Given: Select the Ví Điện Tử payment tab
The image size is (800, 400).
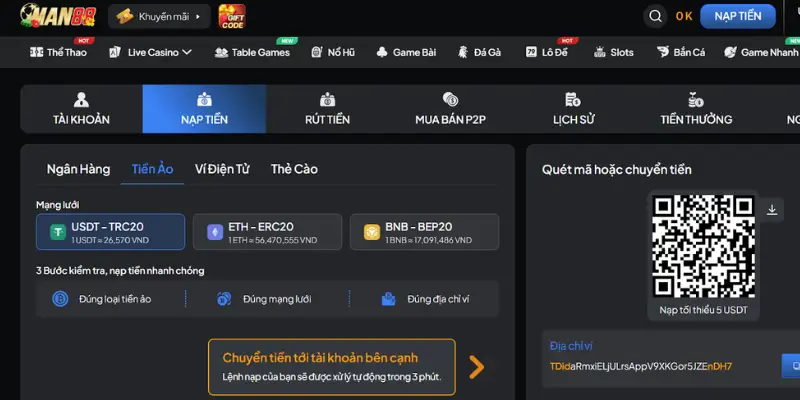Looking at the screenshot, I should pyautogui.click(x=222, y=169).
